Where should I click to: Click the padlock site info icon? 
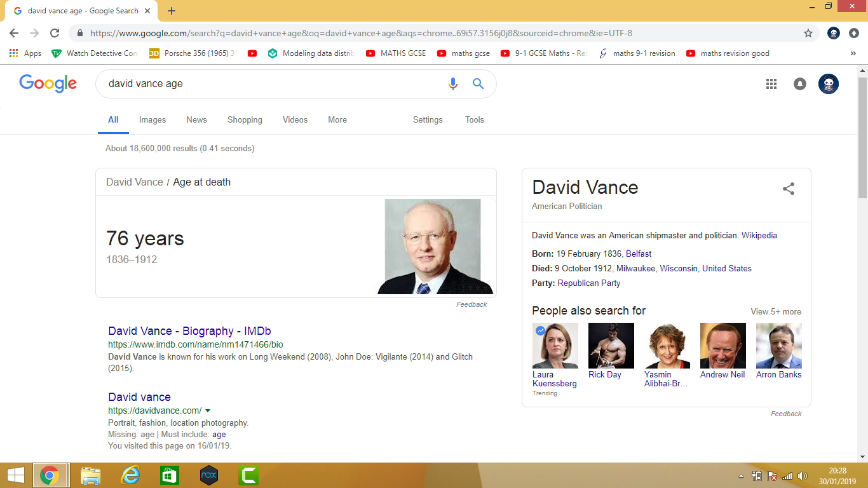[x=80, y=33]
